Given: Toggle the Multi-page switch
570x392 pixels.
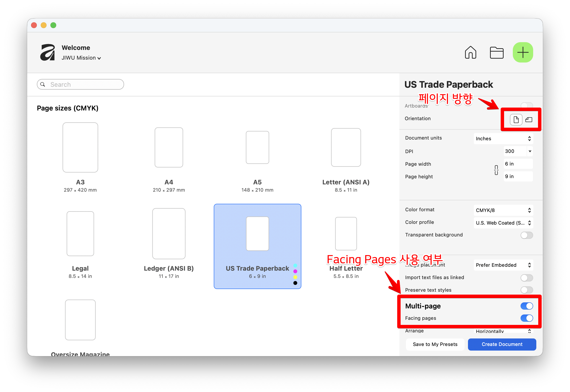Looking at the screenshot, I should pyautogui.click(x=526, y=306).
